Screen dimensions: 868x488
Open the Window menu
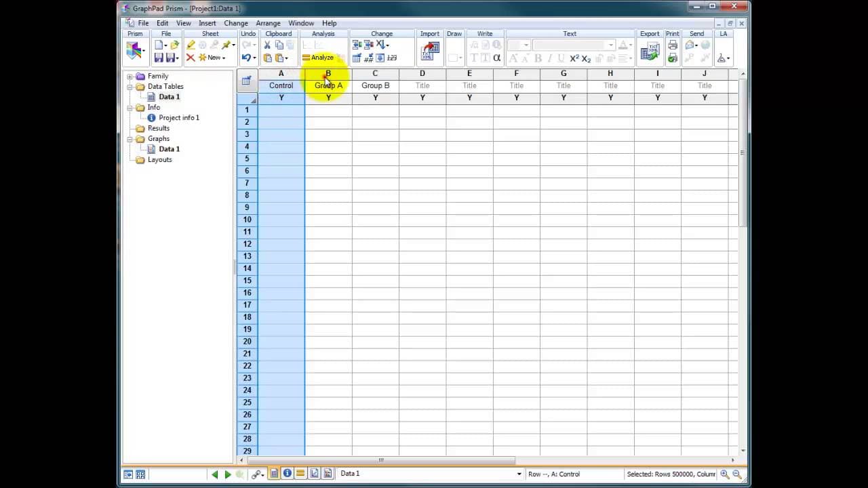(x=301, y=23)
